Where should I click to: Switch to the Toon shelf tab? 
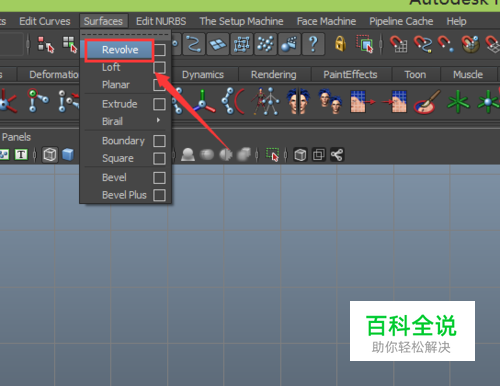415,74
